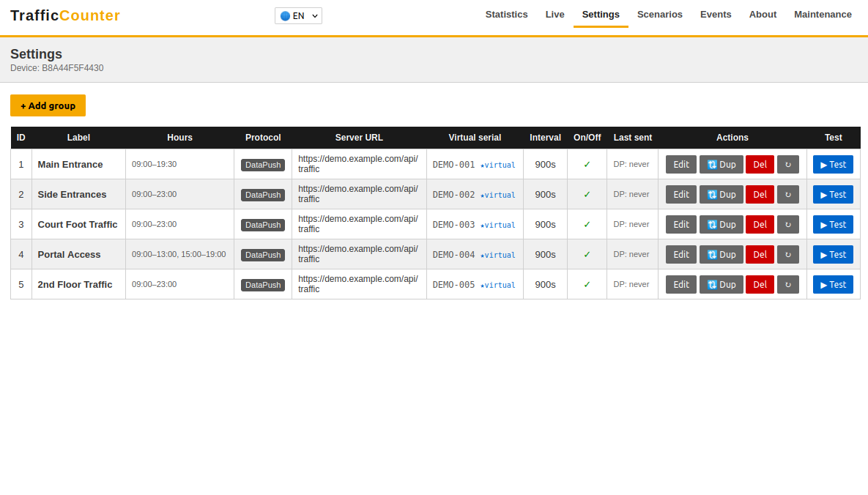Click the DEMO-005 virtual serial
The width and height of the screenshot is (868, 495).
[x=453, y=285]
